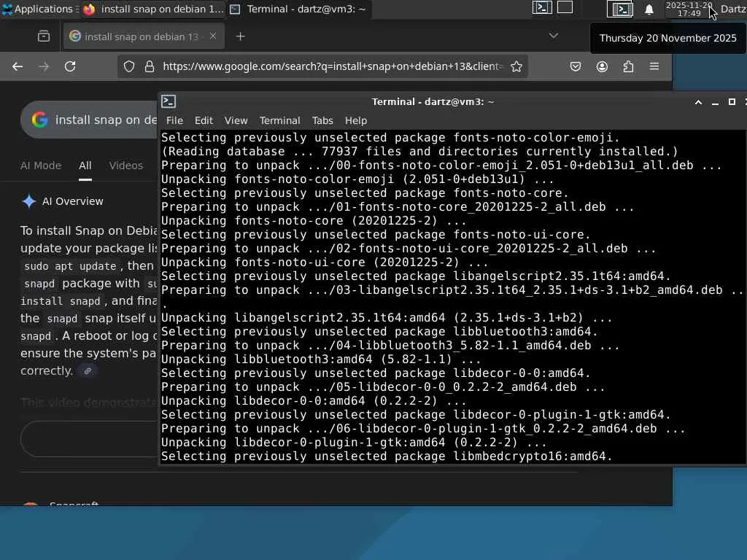
Task: Click the Google search field text 'install snap on de'
Action: tap(106, 120)
